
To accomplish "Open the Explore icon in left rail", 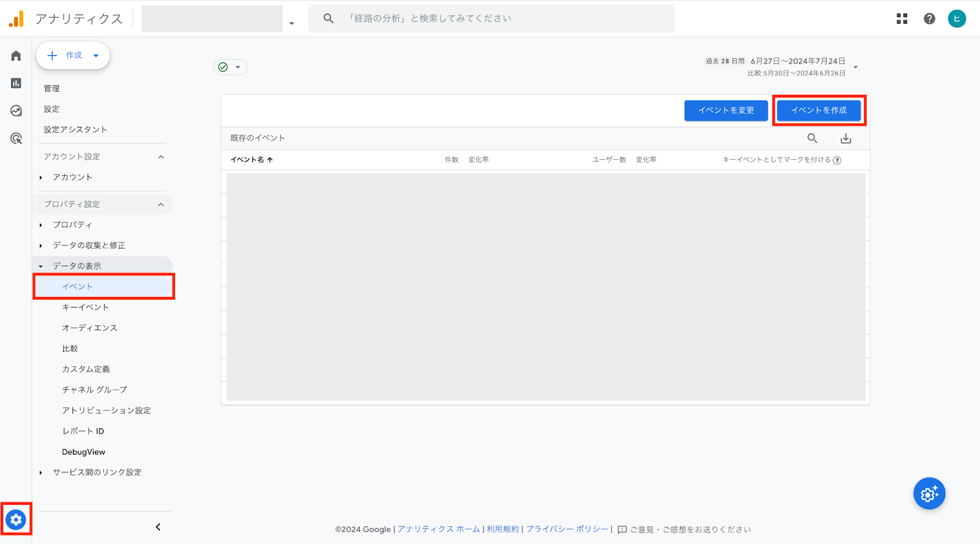I will 16,111.
